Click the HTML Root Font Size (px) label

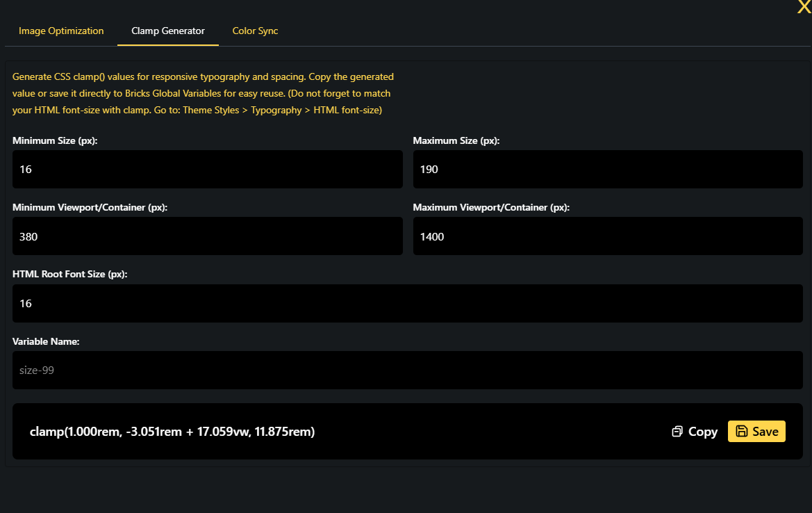tap(69, 274)
